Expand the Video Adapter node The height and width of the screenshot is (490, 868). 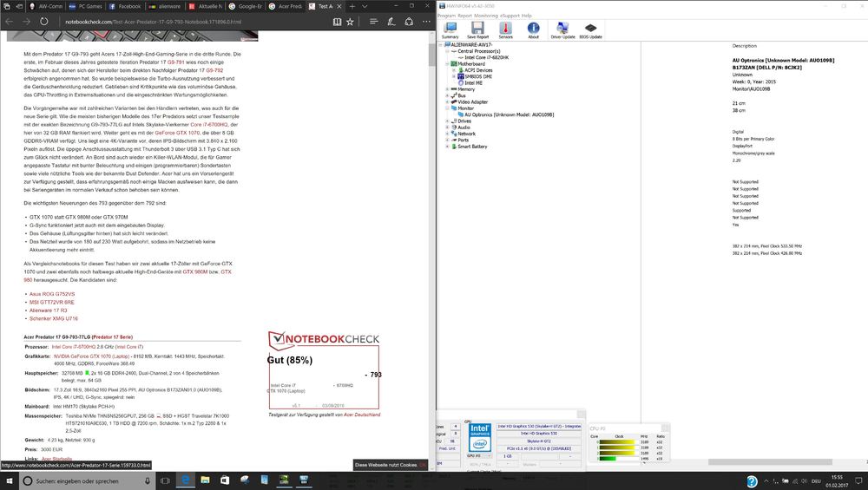[x=447, y=101]
